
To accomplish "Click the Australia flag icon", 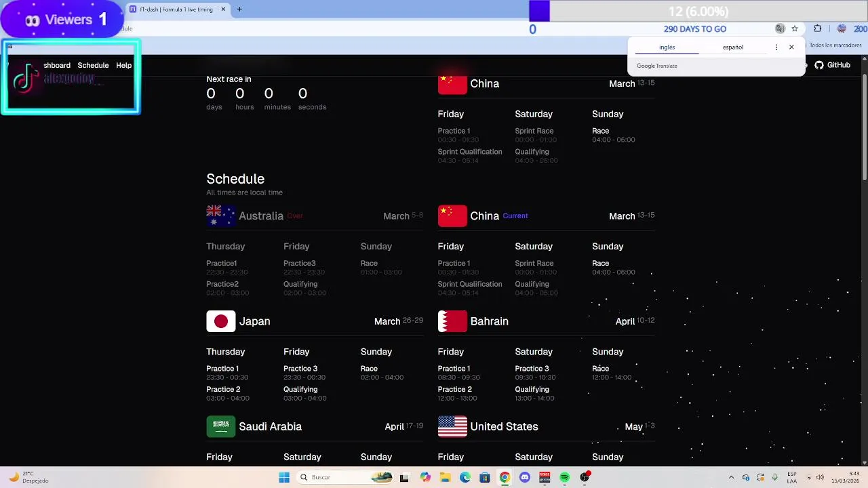I will pos(221,216).
